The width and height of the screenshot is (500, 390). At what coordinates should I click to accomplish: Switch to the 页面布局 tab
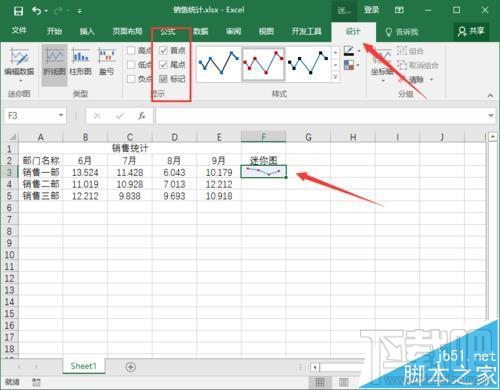(127, 31)
